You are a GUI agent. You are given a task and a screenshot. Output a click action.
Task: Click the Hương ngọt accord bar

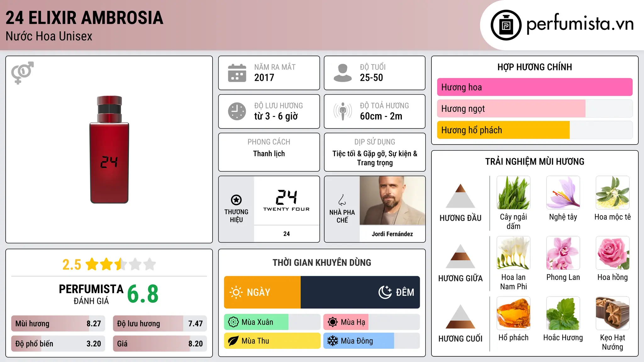click(x=535, y=108)
